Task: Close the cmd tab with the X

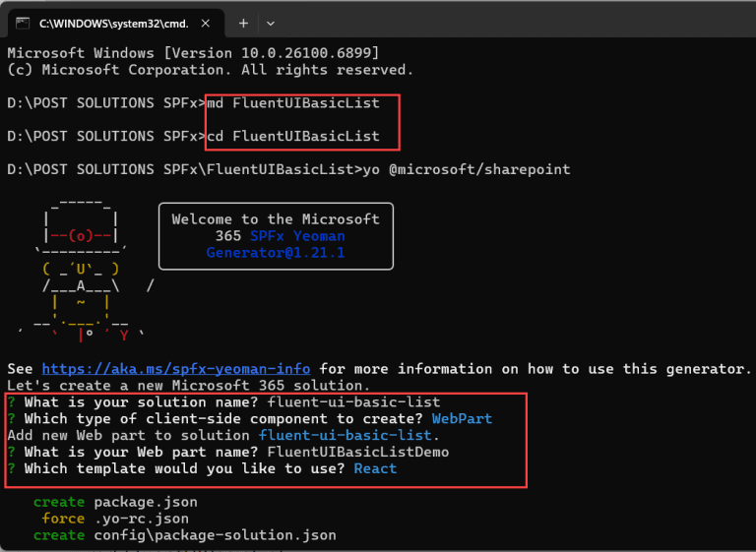Action: pos(206,24)
